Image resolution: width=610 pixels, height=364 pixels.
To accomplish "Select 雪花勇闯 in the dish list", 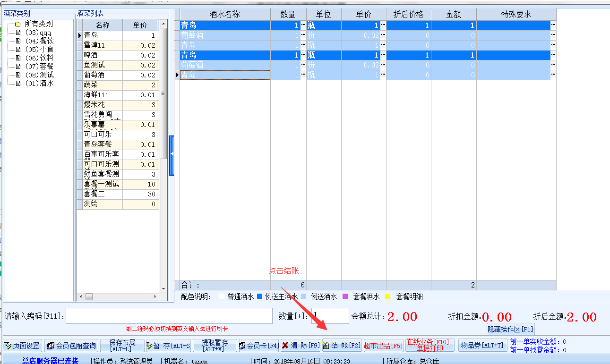I will coord(103,115).
